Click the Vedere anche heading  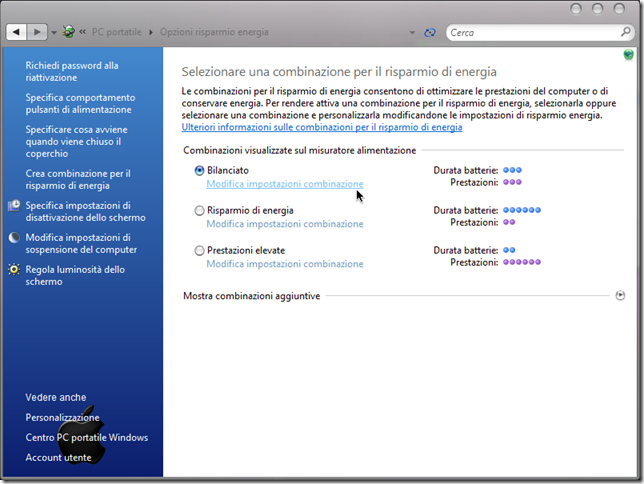pos(56,397)
